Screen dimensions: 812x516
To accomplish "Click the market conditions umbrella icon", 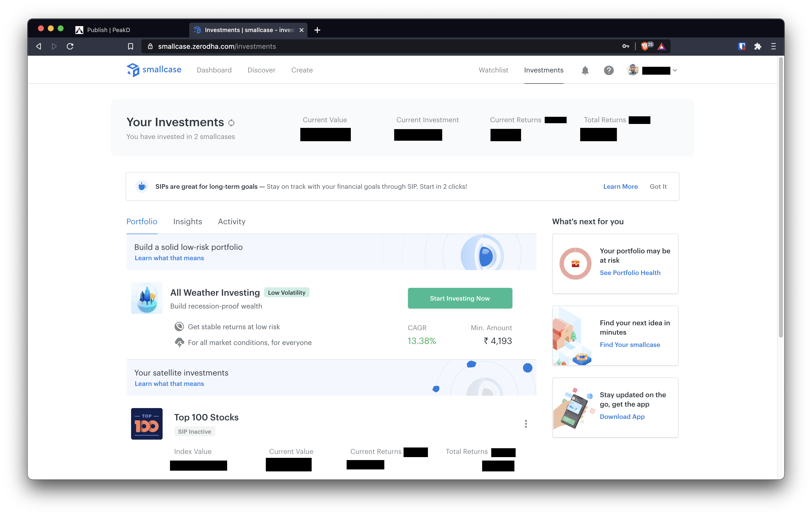I will [x=179, y=342].
